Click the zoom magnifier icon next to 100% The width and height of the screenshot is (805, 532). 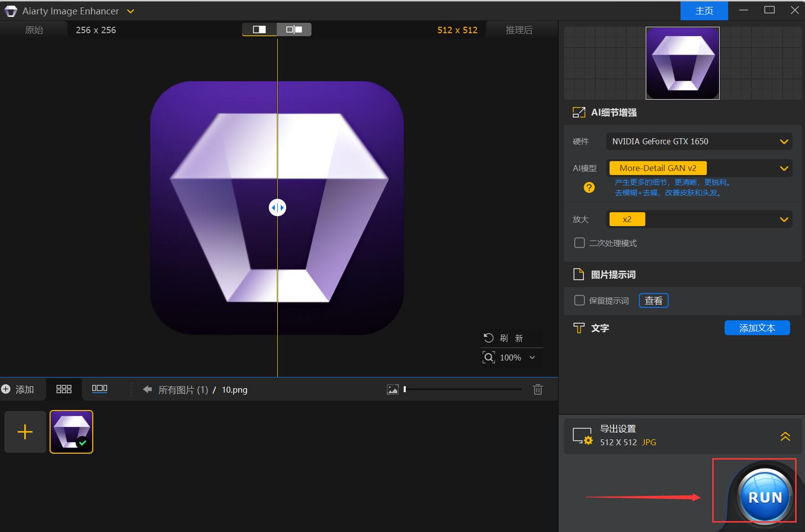[x=489, y=357]
